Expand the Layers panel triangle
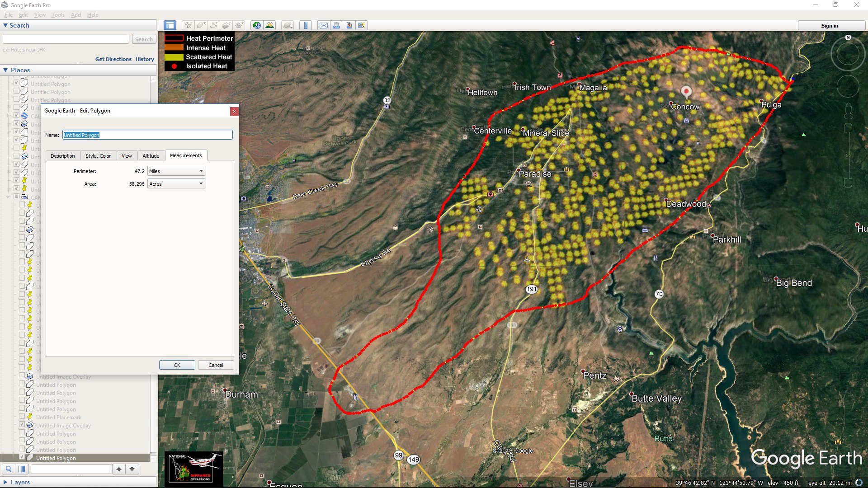The height and width of the screenshot is (488, 868). pos(5,482)
